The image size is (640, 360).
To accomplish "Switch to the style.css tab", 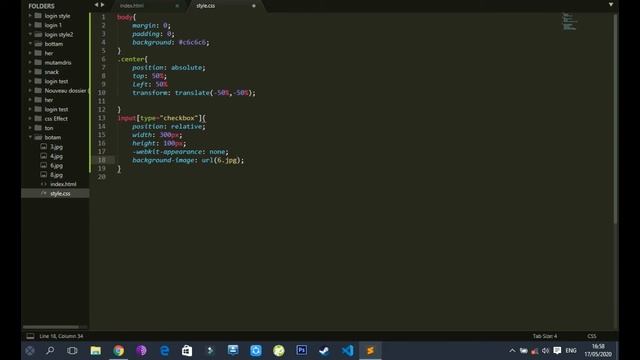I will (205, 6).
